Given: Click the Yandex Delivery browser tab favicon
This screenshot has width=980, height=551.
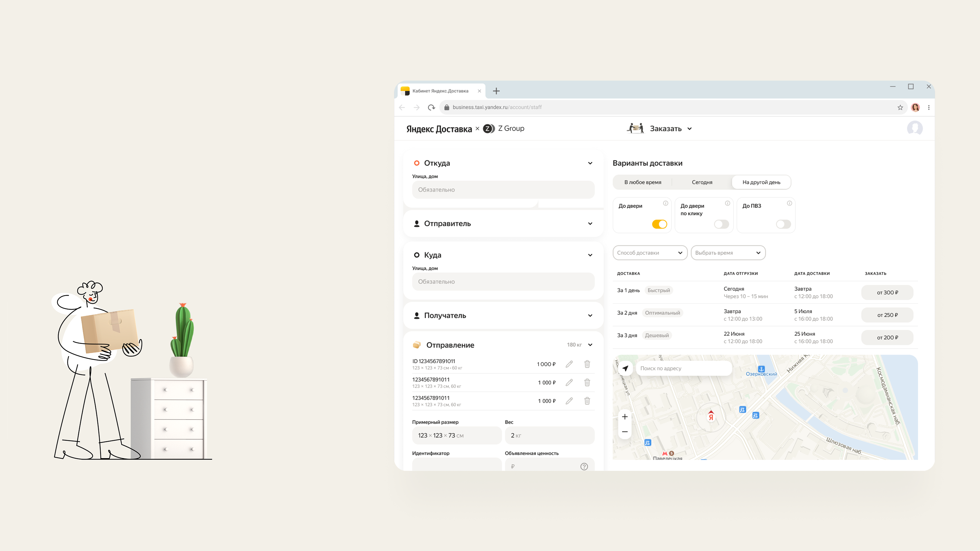Looking at the screenshot, I should click(406, 90).
